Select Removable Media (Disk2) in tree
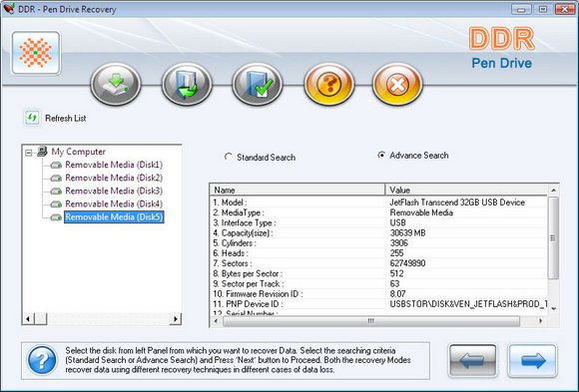Viewport: 579px width, 392px height. pyautogui.click(x=114, y=178)
